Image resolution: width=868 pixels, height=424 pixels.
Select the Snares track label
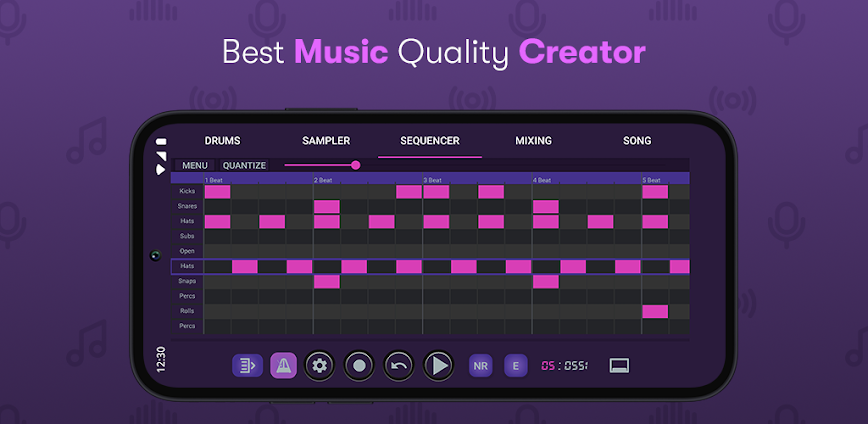[187, 206]
